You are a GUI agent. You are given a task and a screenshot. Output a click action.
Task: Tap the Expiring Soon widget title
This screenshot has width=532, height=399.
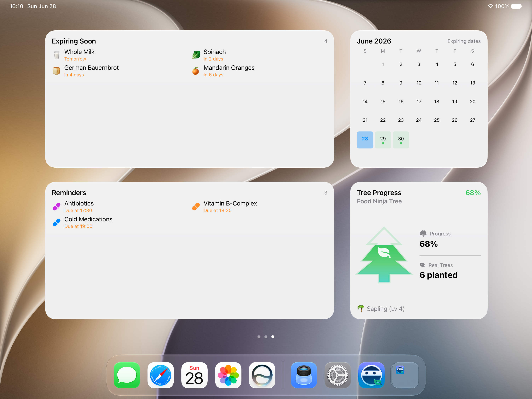click(74, 41)
